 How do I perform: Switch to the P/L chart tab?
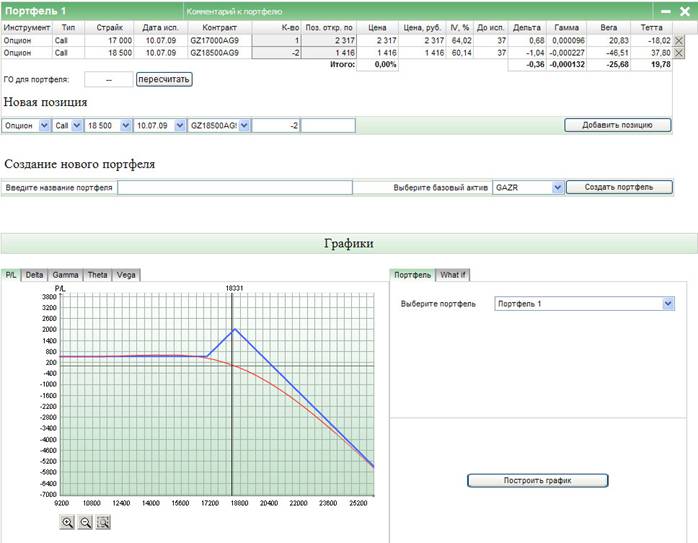11,275
